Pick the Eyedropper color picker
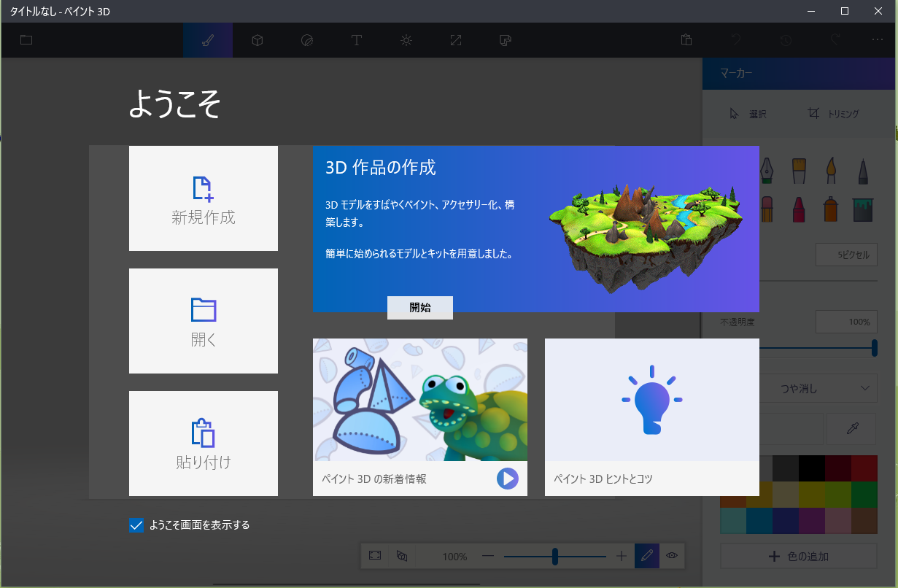 (x=852, y=429)
